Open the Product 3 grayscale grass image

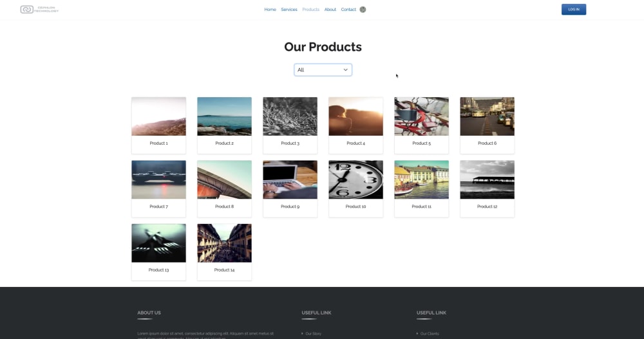[x=290, y=116]
